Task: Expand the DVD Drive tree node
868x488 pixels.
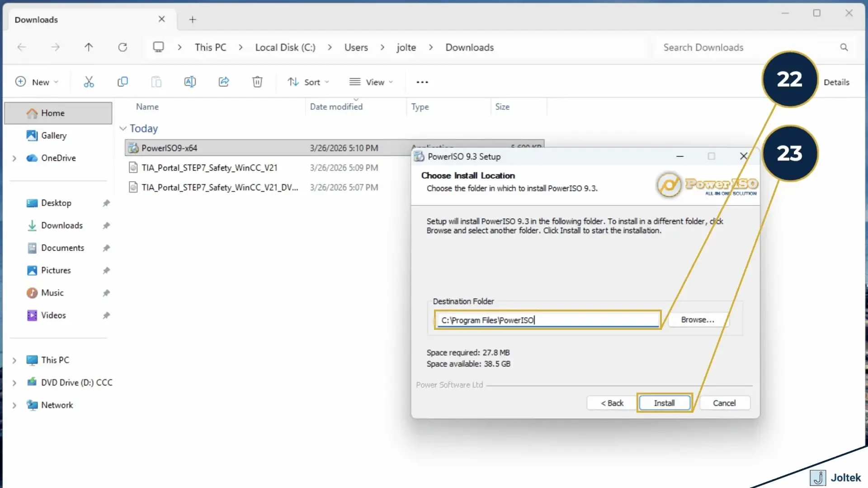Action: point(14,383)
